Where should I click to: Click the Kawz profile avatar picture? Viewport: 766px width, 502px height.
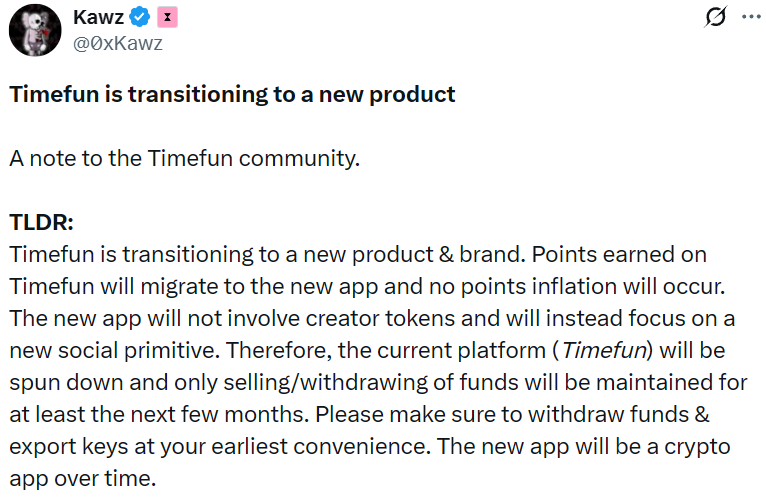coord(33,32)
